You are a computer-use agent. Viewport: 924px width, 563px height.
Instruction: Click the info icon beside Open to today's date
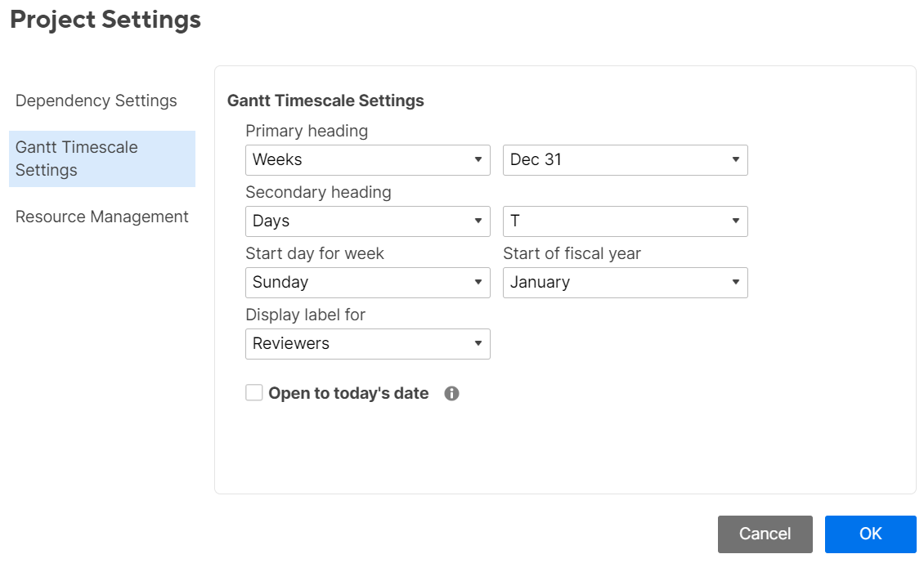451,394
